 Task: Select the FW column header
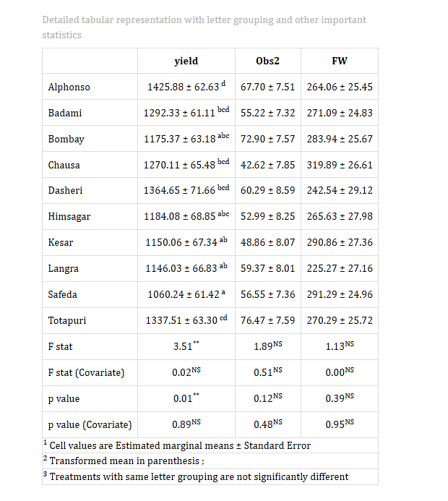340,61
